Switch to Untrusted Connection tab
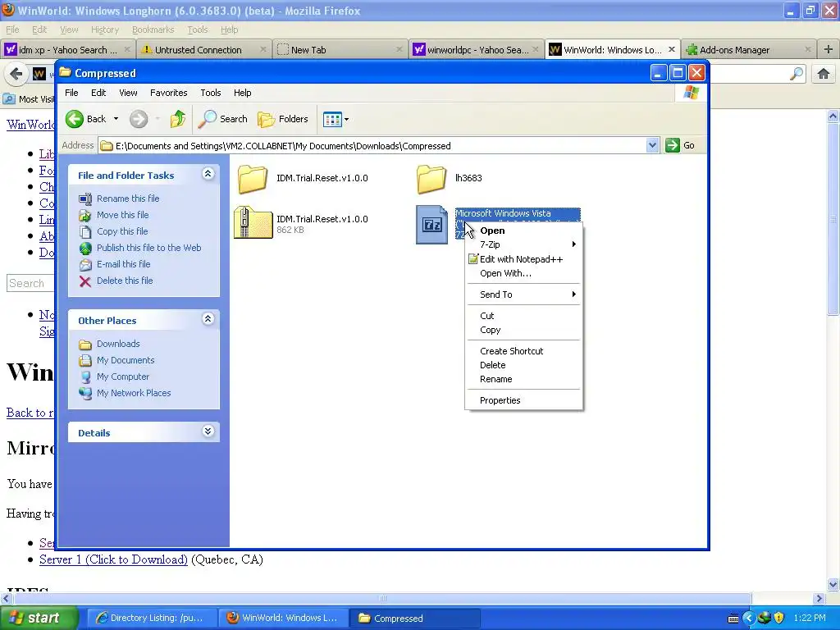The image size is (840, 630). tap(203, 50)
